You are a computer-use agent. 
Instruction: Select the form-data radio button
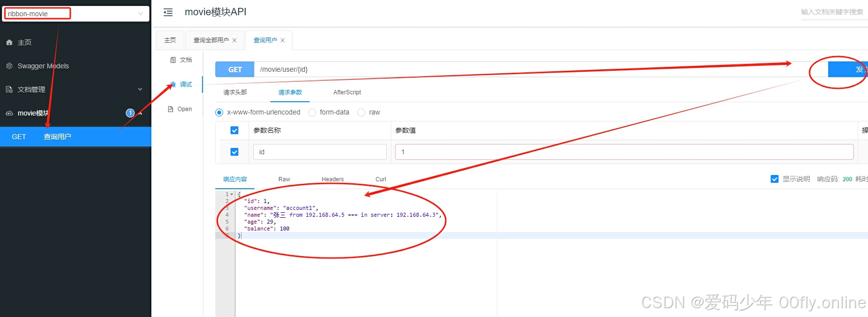[312, 113]
